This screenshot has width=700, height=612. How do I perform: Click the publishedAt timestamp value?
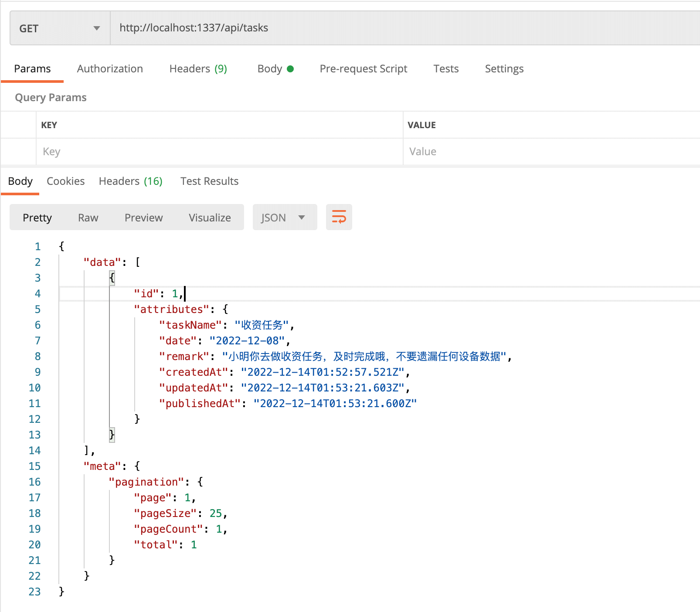tap(335, 404)
